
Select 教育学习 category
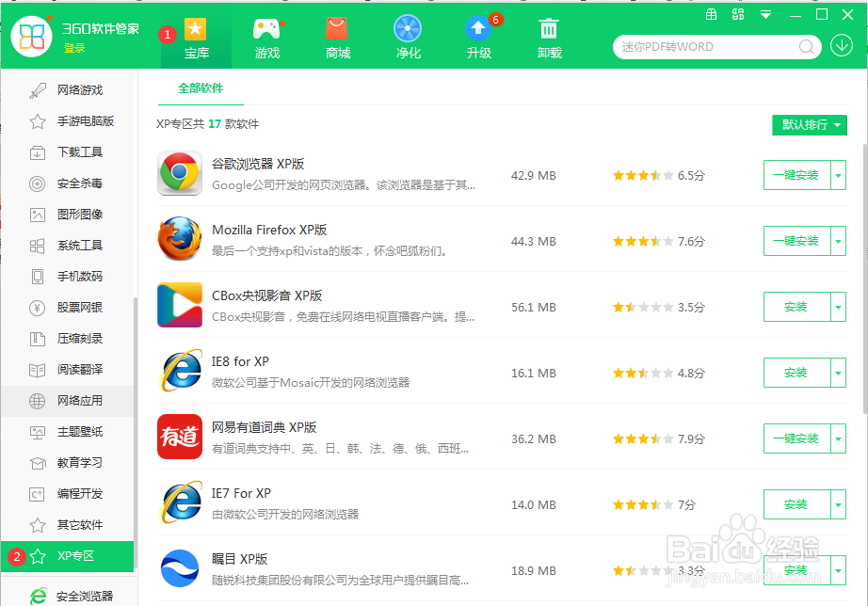(68, 462)
